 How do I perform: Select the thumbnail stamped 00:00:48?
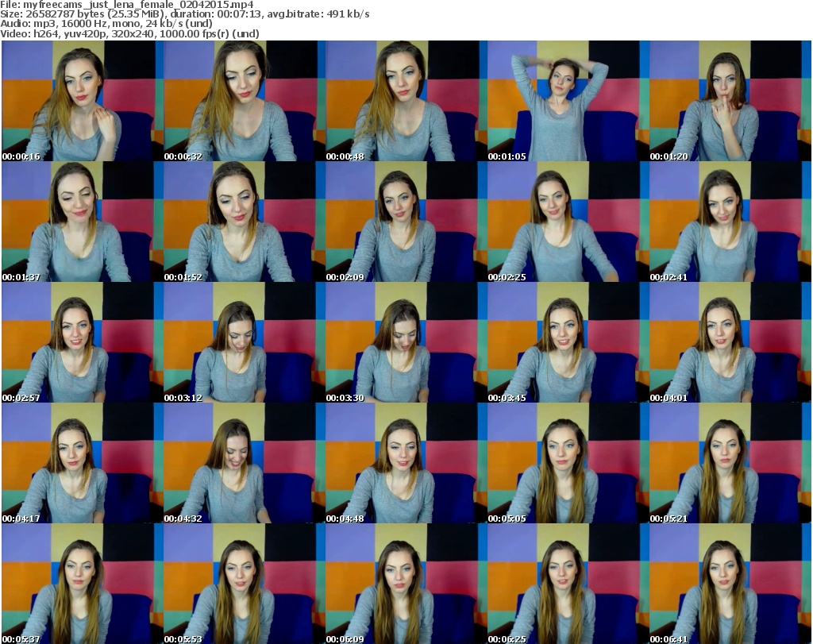tap(406, 101)
